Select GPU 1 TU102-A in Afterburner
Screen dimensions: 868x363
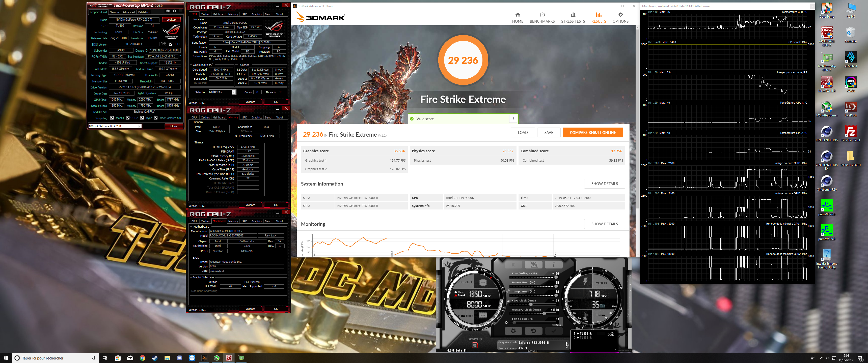click(583, 334)
